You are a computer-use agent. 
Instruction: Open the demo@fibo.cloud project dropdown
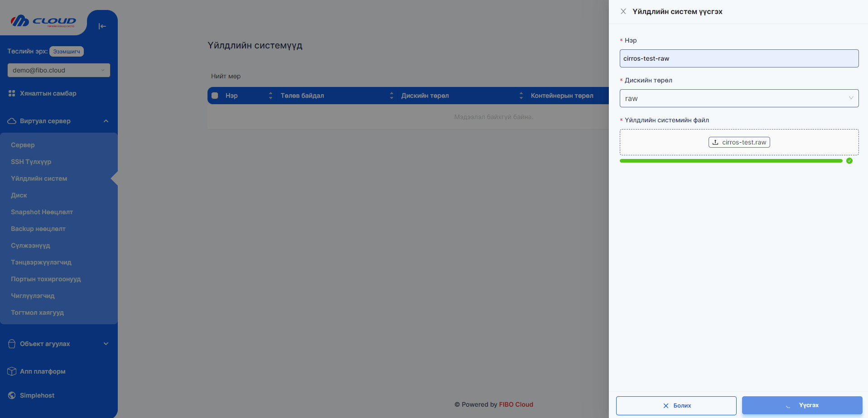click(x=58, y=70)
